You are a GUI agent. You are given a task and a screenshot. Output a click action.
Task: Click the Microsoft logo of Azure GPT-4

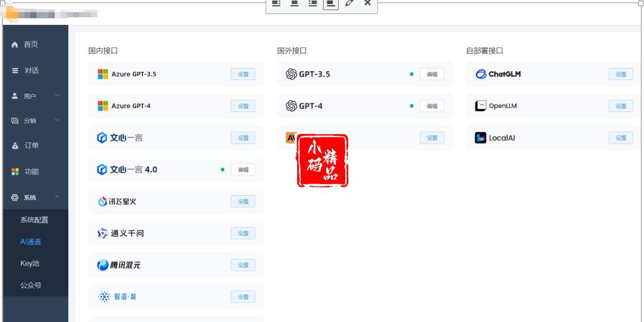(103, 106)
